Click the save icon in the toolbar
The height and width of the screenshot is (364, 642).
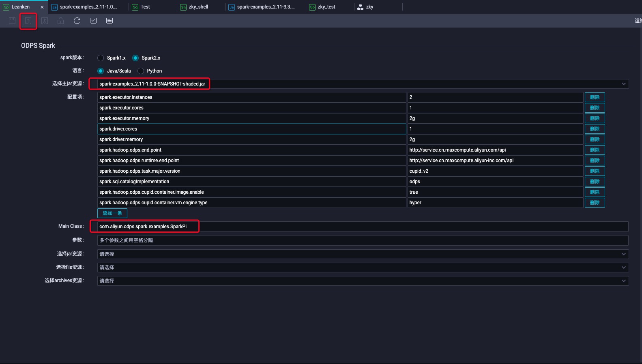[12, 21]
